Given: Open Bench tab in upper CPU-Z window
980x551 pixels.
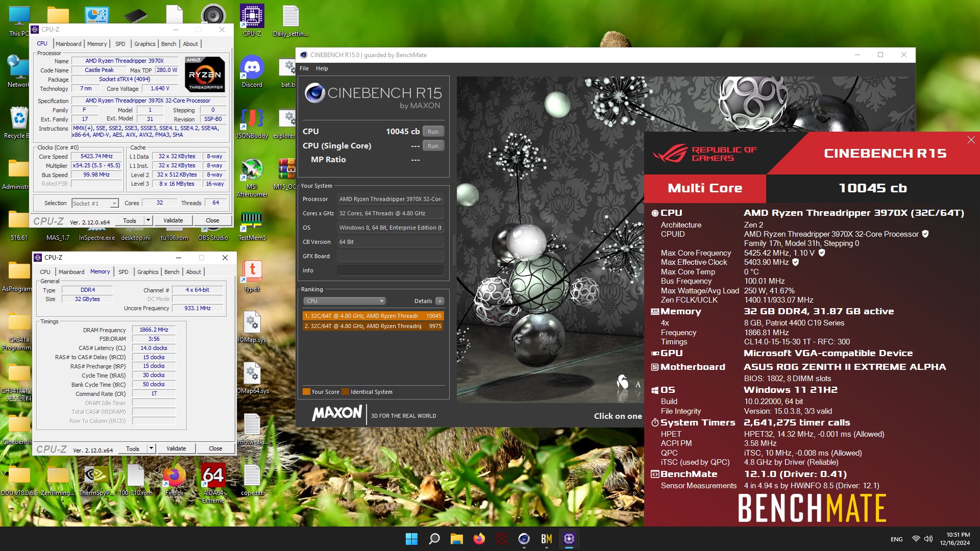Looking at the screenshot, I should pos(168,44).
